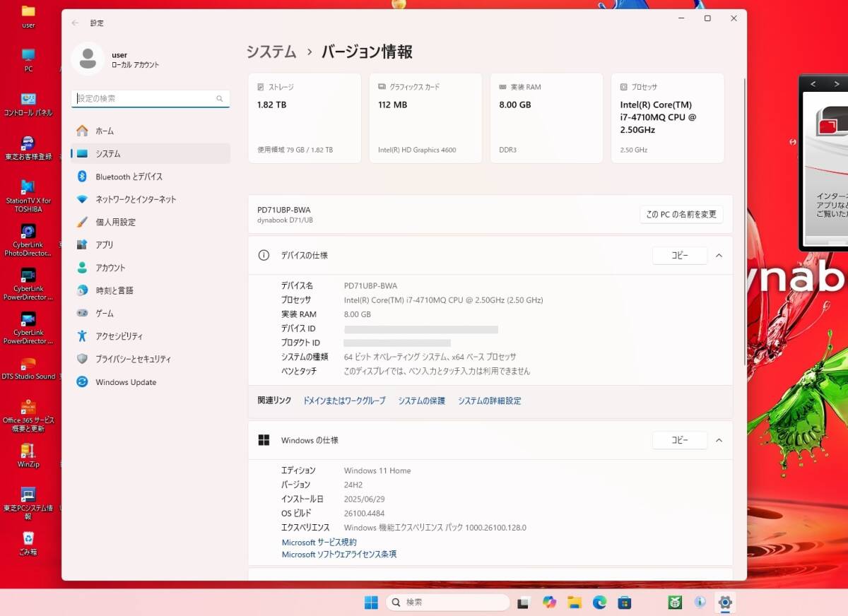Click the システム breadcrumb link

tap(271, 52)
